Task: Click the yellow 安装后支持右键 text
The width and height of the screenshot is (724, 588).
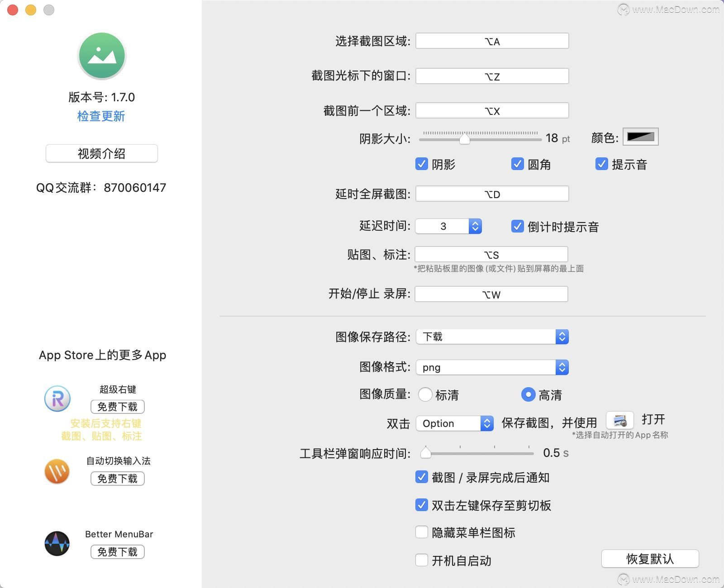Action: point(106,423)
